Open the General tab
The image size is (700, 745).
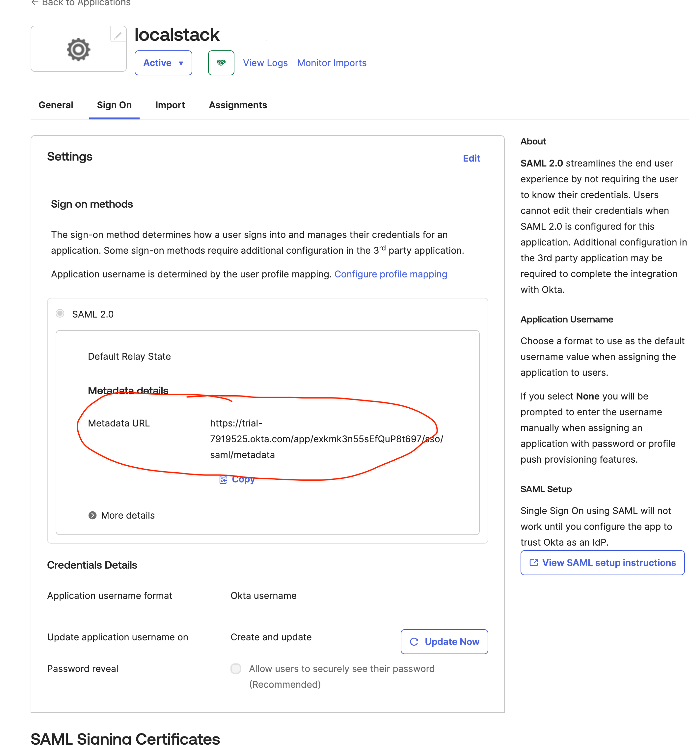coord(56,105)
